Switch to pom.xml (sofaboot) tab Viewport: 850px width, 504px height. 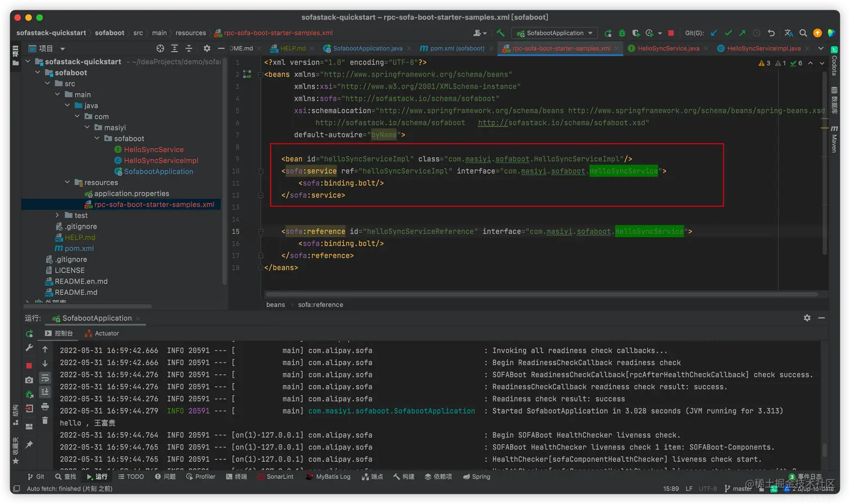coord(457,48)
